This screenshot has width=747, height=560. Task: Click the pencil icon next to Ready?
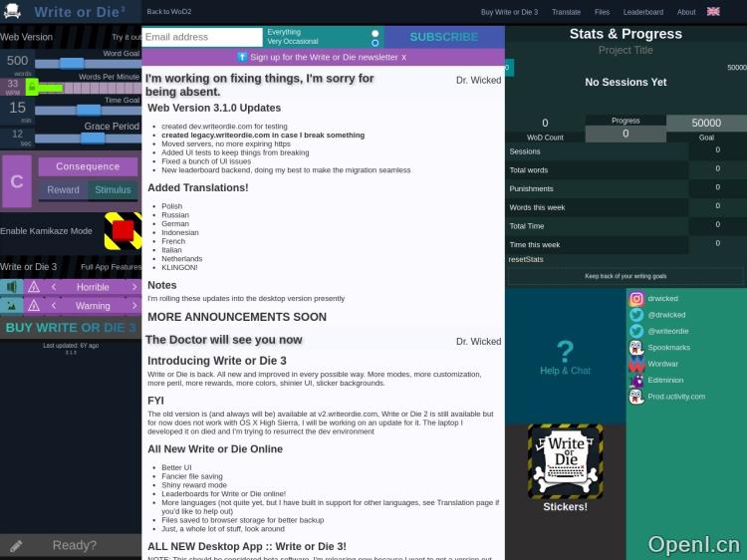click(16, 545)
